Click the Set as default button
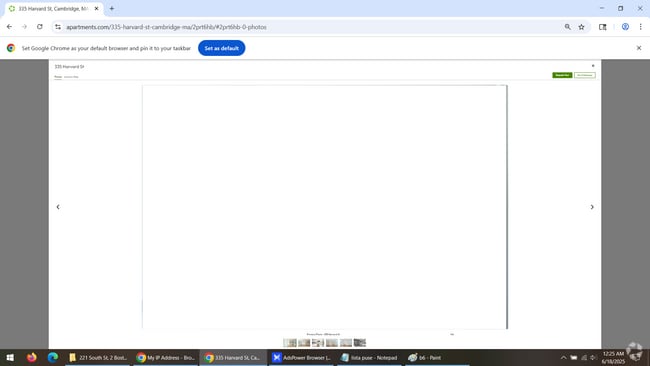 (x=221, y=48)
